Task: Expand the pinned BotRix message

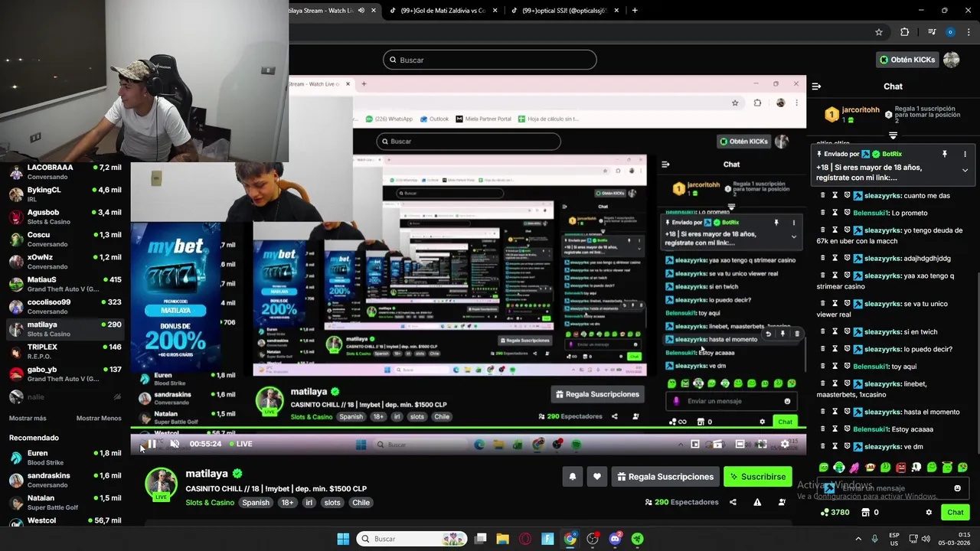Action: point(965,171)
